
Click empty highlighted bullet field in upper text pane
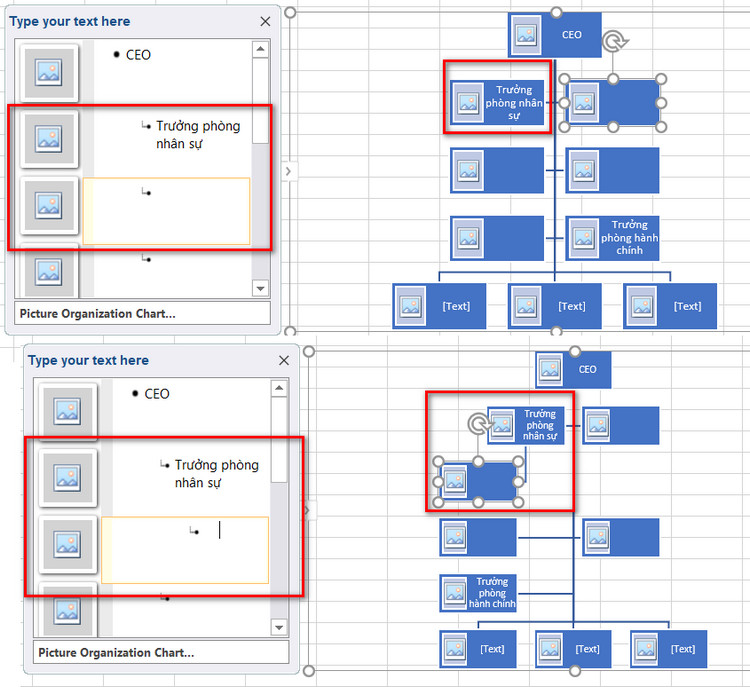click(166, 211)
